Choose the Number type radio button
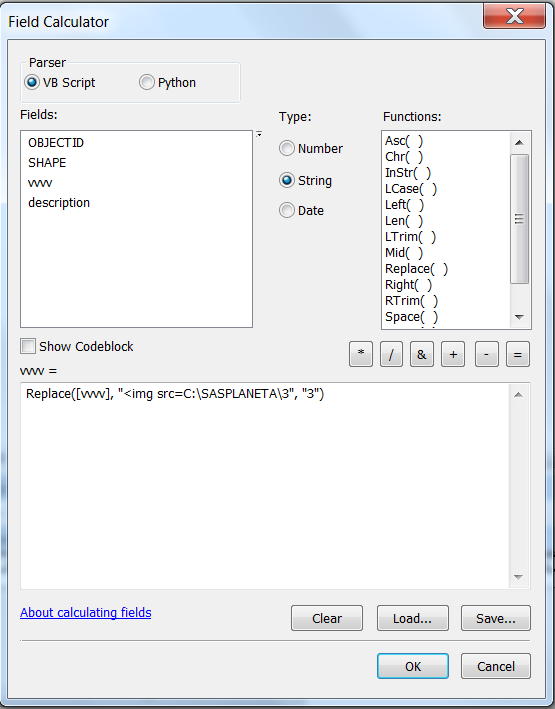 tap(311, 148)
